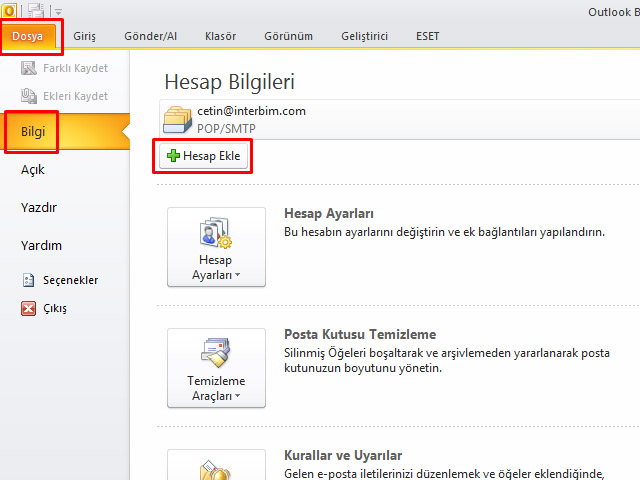The width and height of the screenshot is (640, 480).
Task: Open the ESET ribbon tab
Action: pyautogui.click(x=427, y=37)
